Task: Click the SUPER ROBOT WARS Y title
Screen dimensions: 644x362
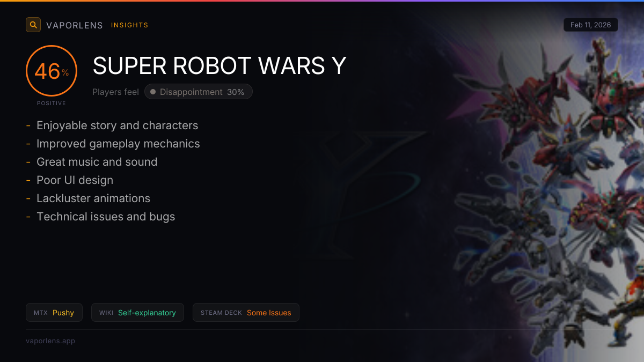Action: [219, 66]
